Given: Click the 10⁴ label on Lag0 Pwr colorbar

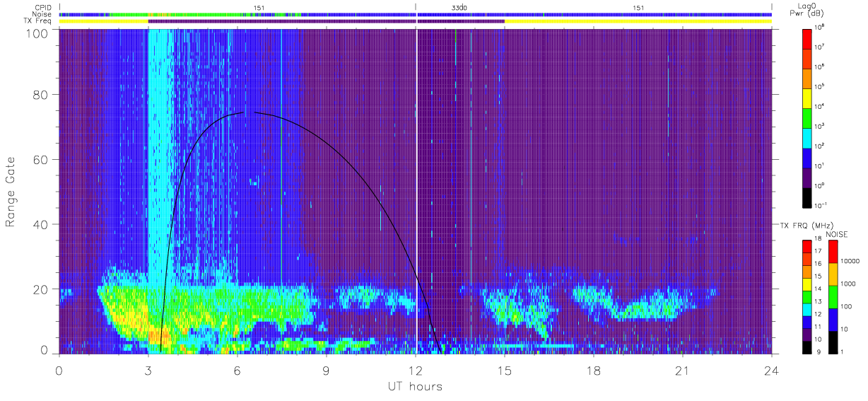Looking at the screenshot, I should pyautogui.click(x=820, y=106).
